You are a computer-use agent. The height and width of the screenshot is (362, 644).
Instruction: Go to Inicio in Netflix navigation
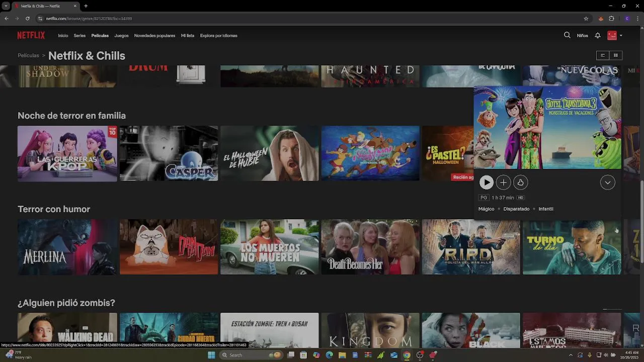pos(63,36)
